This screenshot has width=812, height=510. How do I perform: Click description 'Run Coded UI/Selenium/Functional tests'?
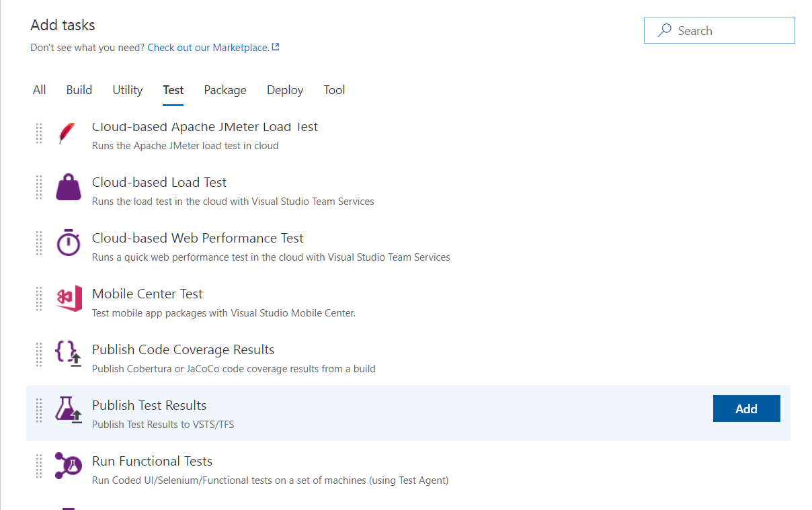point(270,480)
